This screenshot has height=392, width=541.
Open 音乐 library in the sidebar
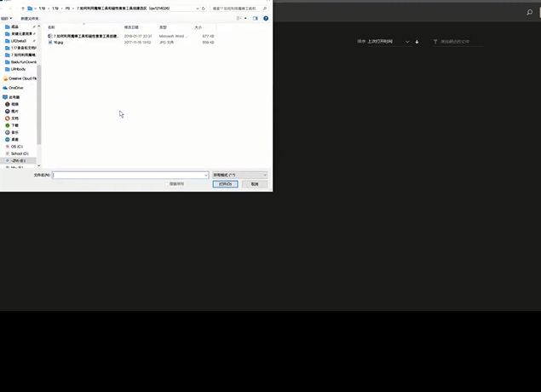tap(12, 132)
